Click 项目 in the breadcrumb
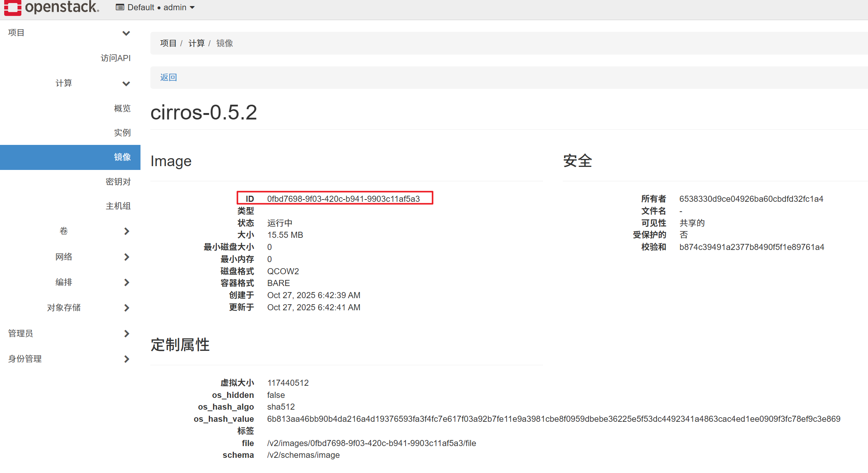868x473 pixels. [x=168, y=43]
